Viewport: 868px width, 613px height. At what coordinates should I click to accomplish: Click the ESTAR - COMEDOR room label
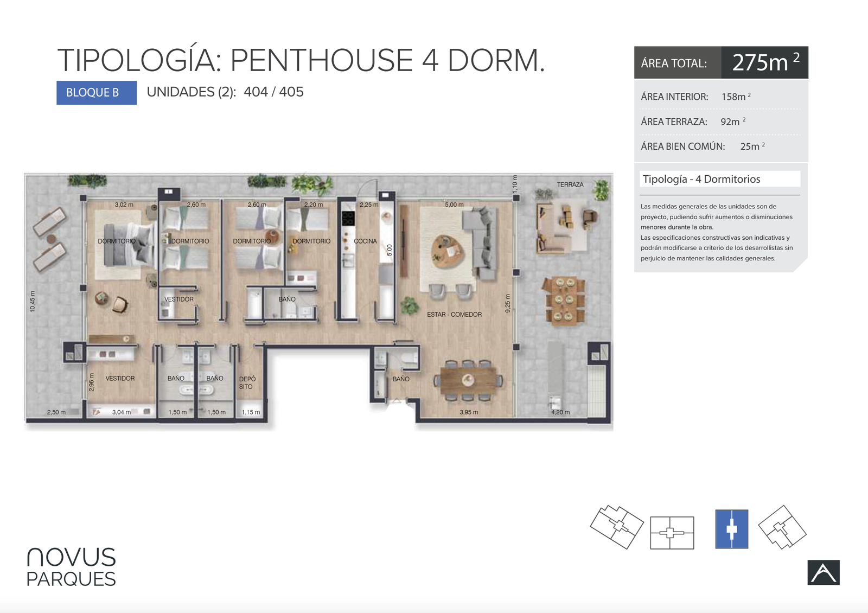(x=454, y=315)
